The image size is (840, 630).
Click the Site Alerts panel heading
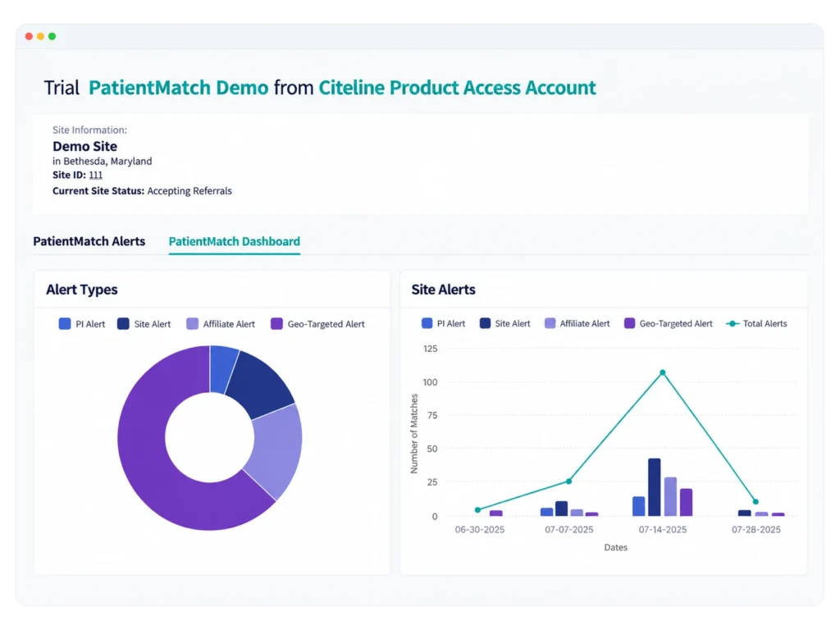pos(443,290)
